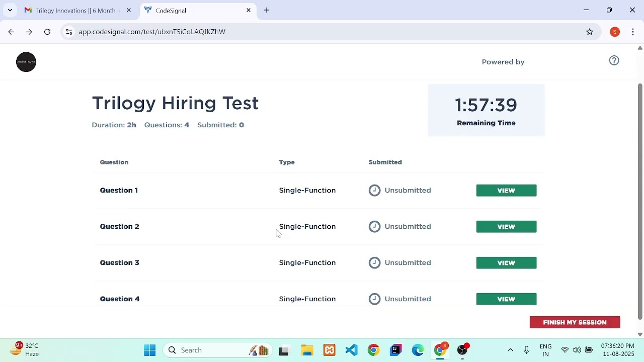Open the Wi-Fi network tray icon
This screenshot has height=362, width=644.
565,350
